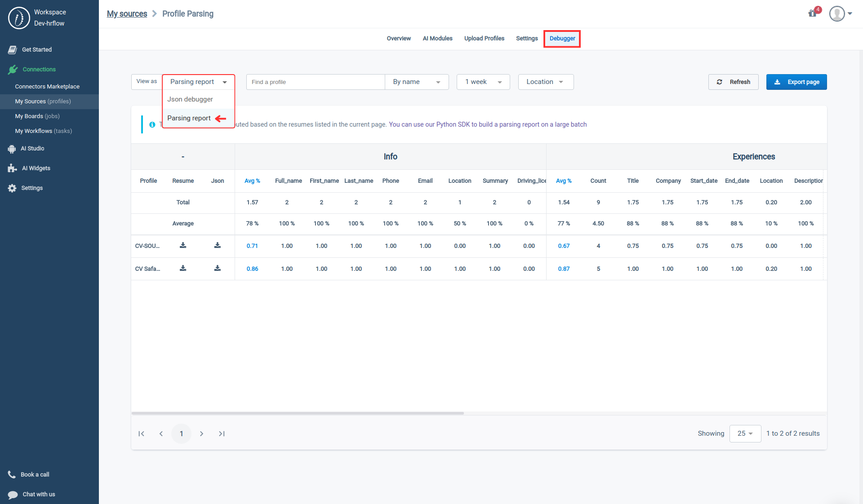
Task: Click the Refresh icon above the table
Action: coord(720,82)
